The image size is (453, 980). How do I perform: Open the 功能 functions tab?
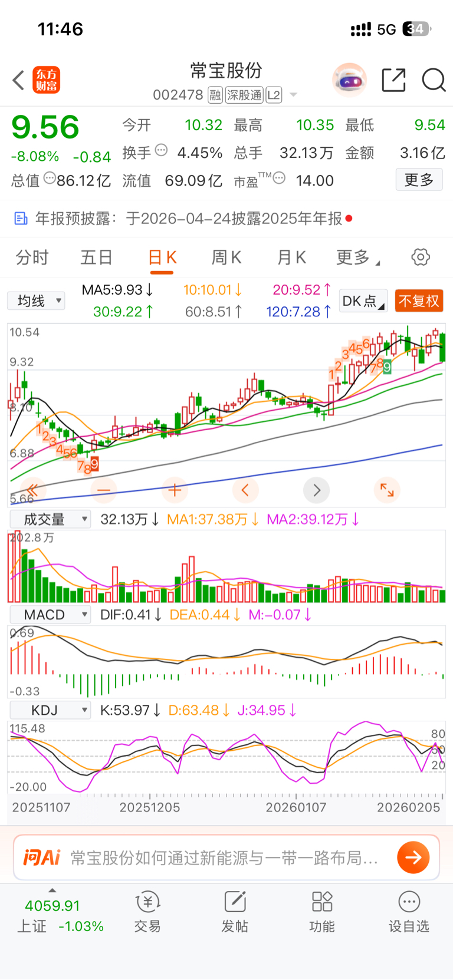pos(322,912)
